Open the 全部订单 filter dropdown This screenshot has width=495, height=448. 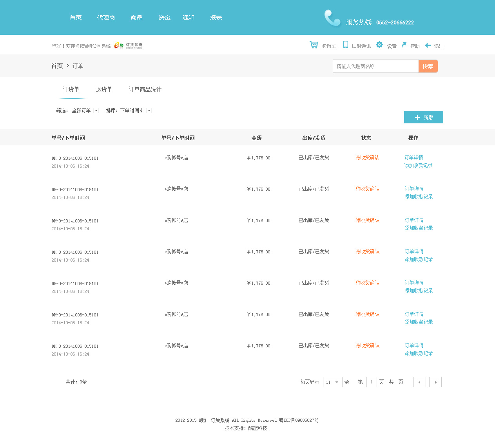96,110
